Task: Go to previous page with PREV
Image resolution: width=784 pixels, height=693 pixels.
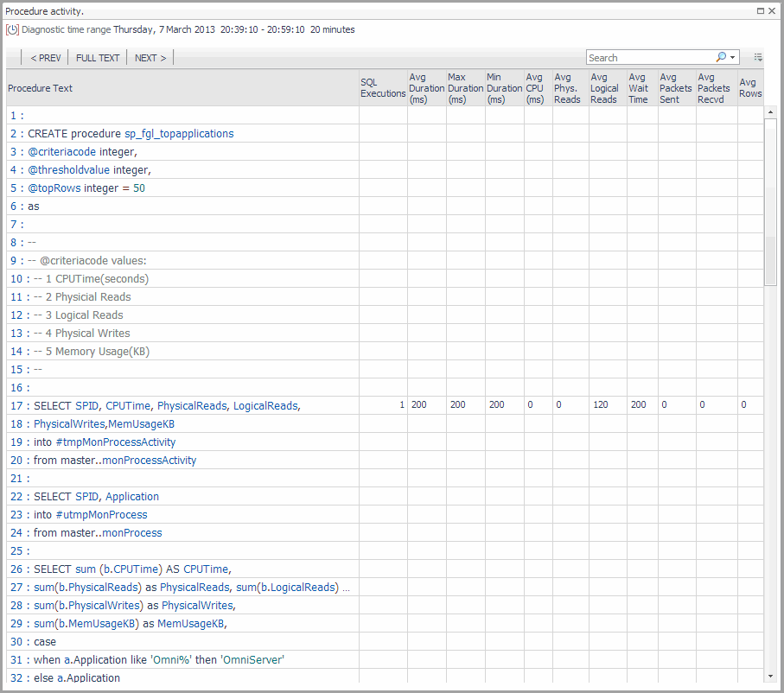Action: click(x=45, y=58)
